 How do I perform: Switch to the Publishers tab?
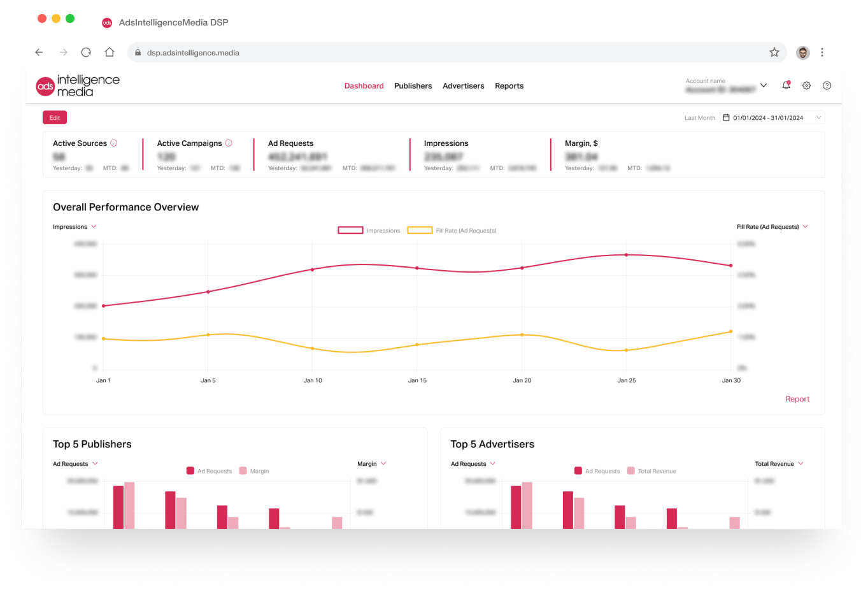[x=413, y=86]
